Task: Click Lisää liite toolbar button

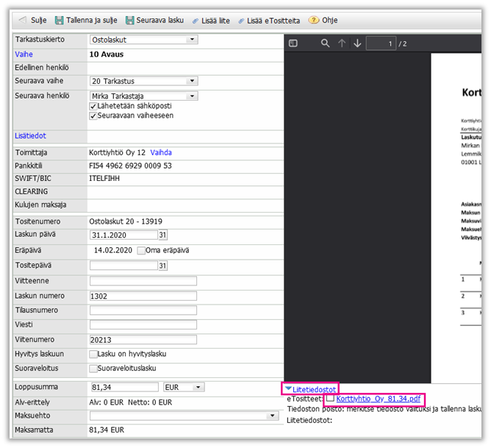Action: click(211, 21)
